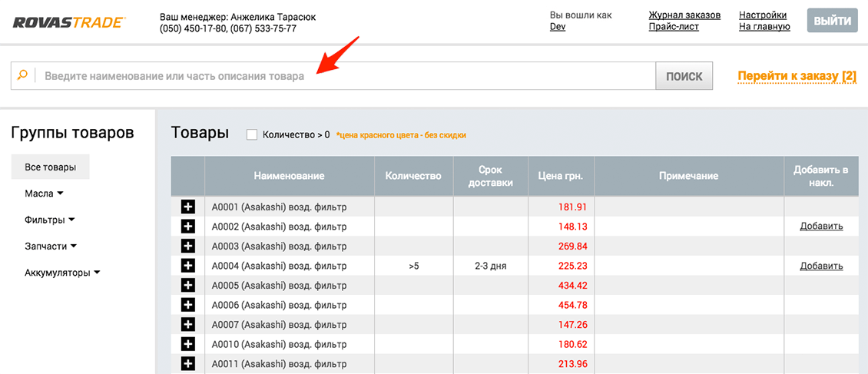Click the price 148.13
Screen dimensions: 868x374
574,227
